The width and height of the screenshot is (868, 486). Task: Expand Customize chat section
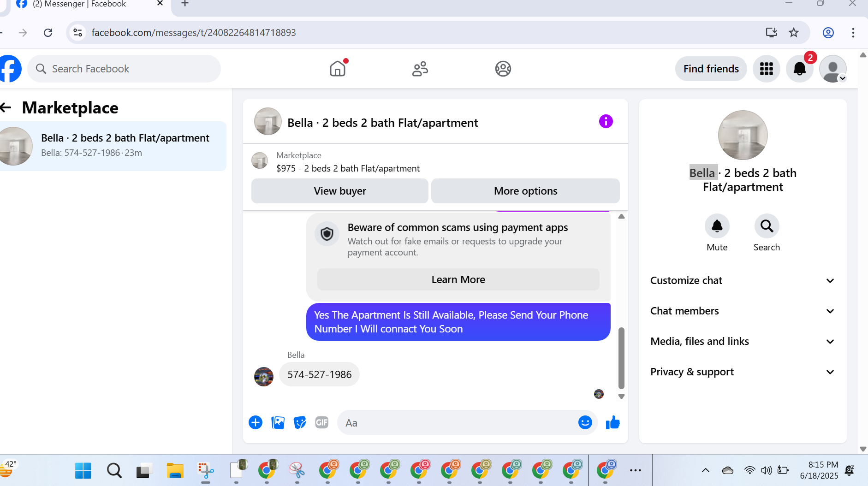(x=743, y=280)
